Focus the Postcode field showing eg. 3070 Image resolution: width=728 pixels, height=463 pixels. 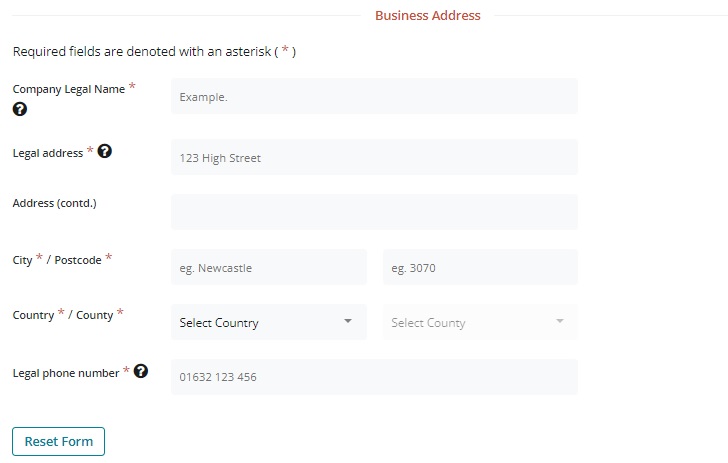pyautogui.click(x=480, y=267)
